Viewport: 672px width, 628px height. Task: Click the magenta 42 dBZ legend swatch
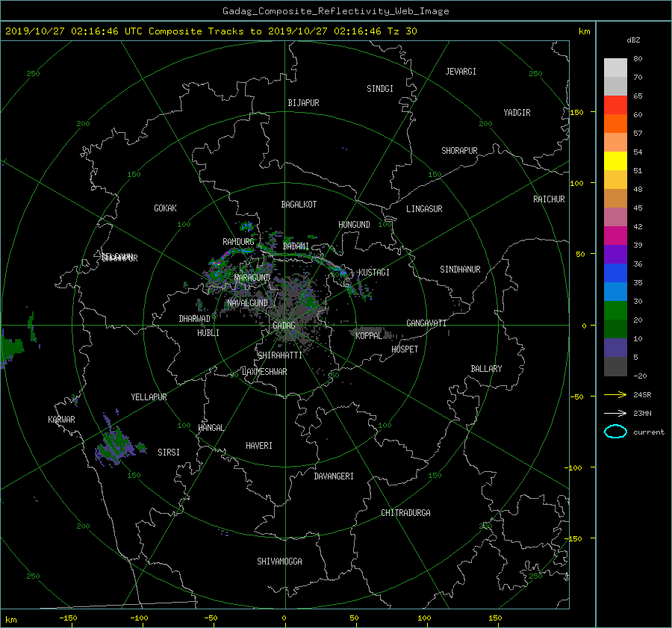(x=615, y=236)
